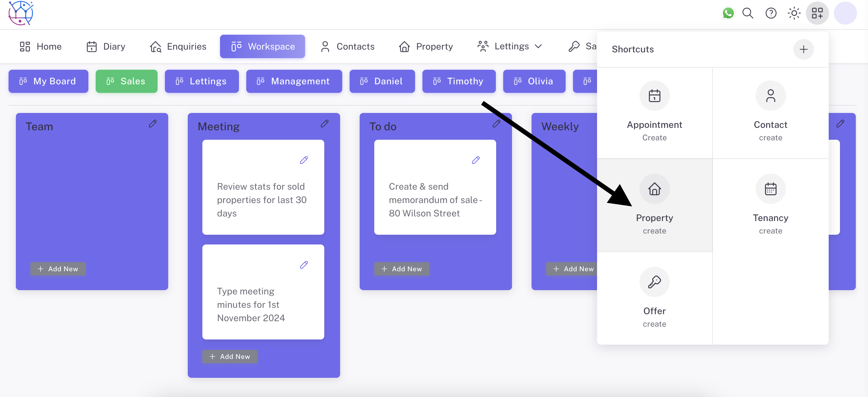Click Add New in Meeting column
Image resolution: width=868 pixels, height=397 pixels.
tap(230, 356)
